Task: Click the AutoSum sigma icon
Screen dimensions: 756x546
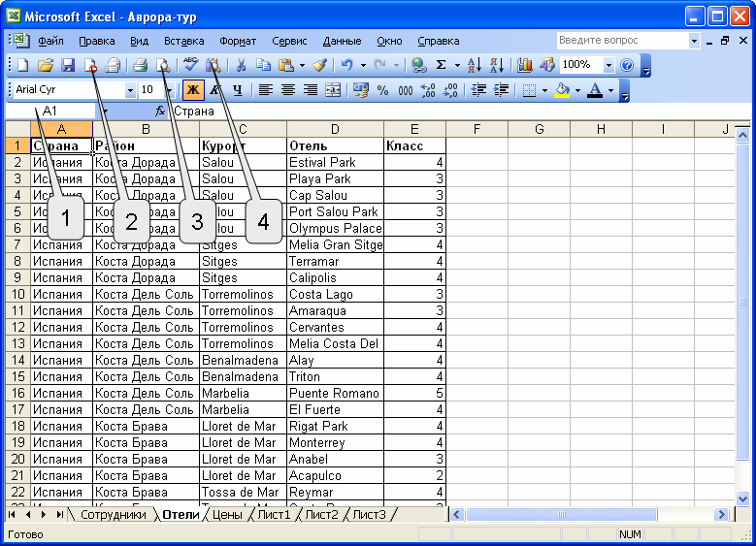Action: tap(442, 65)
